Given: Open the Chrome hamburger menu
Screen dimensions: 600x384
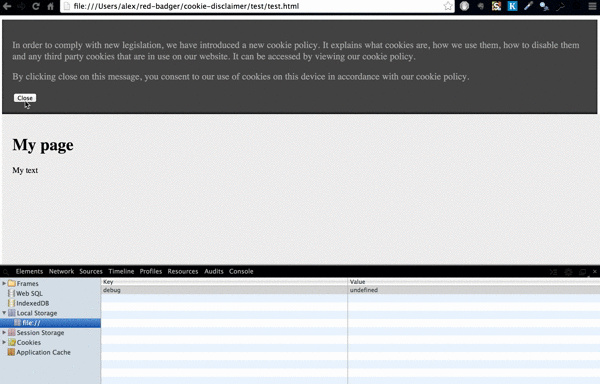Looking at the screenshot, I should [x=592, y=6].
